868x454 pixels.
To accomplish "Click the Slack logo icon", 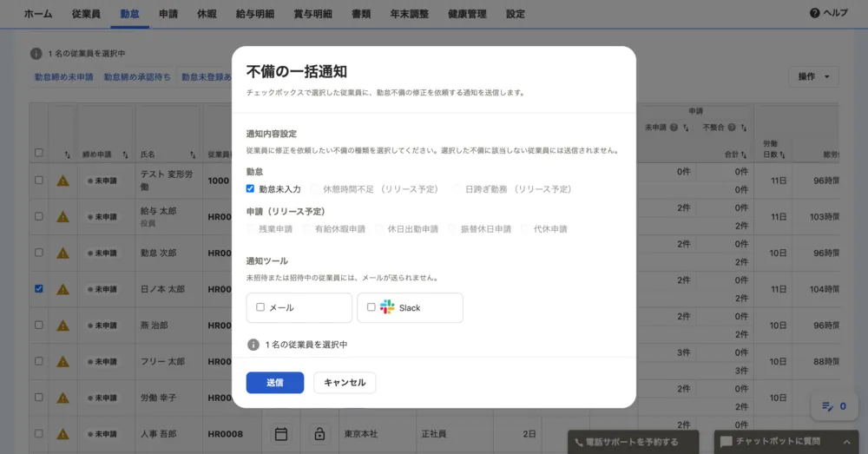I will (x=387, y=306).
